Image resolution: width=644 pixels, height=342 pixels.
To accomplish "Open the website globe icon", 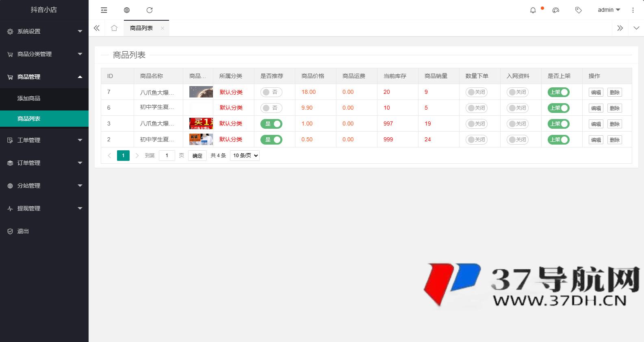I will 127,10.
